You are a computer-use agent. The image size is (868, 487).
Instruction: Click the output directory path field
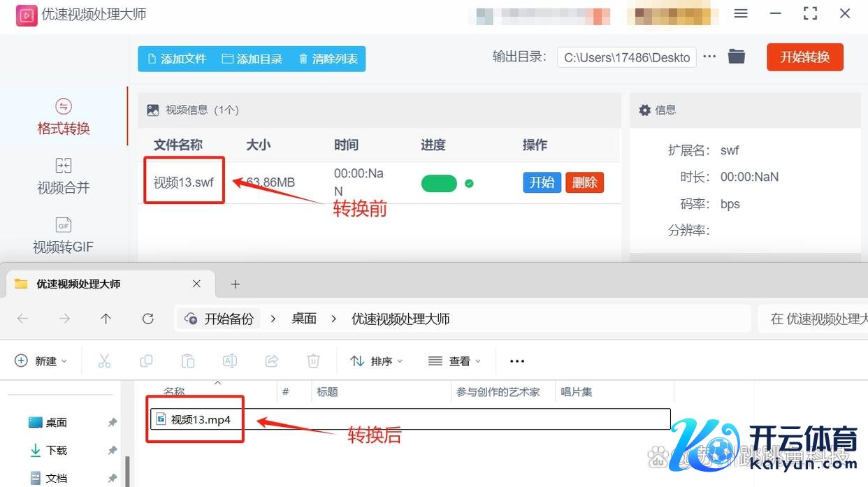click(627, 57)
